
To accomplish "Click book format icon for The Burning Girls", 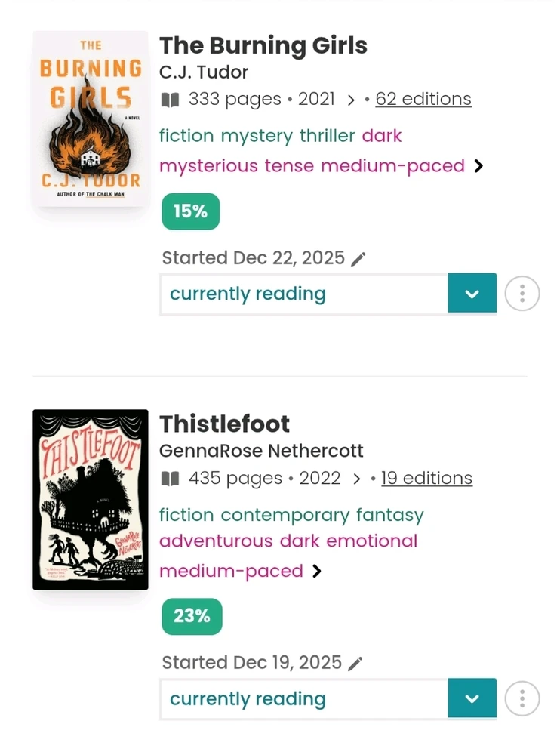I will pos(171,100).
